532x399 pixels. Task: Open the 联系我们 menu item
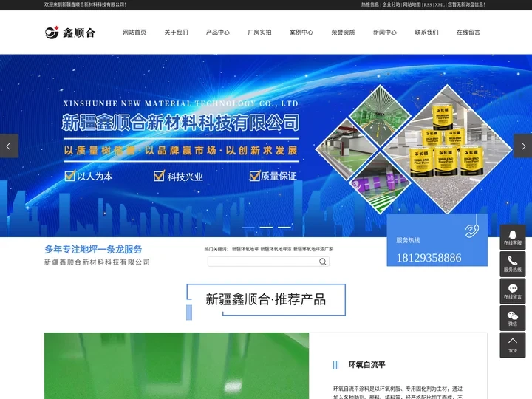426,33
